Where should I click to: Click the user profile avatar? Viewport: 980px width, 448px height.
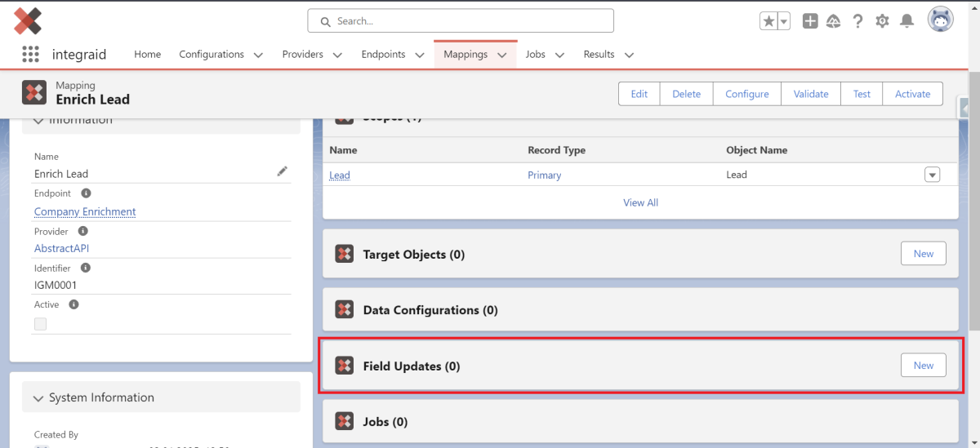pyautogui.click(x=940, y=20)
